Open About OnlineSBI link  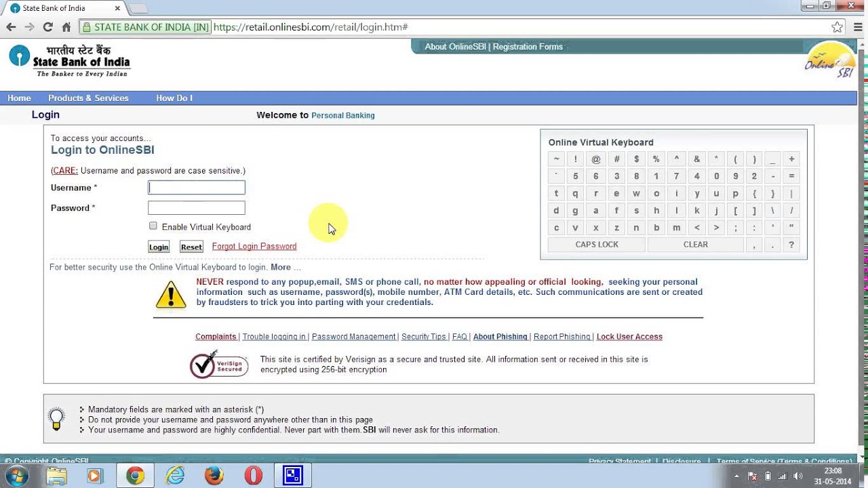coord(456,47)
